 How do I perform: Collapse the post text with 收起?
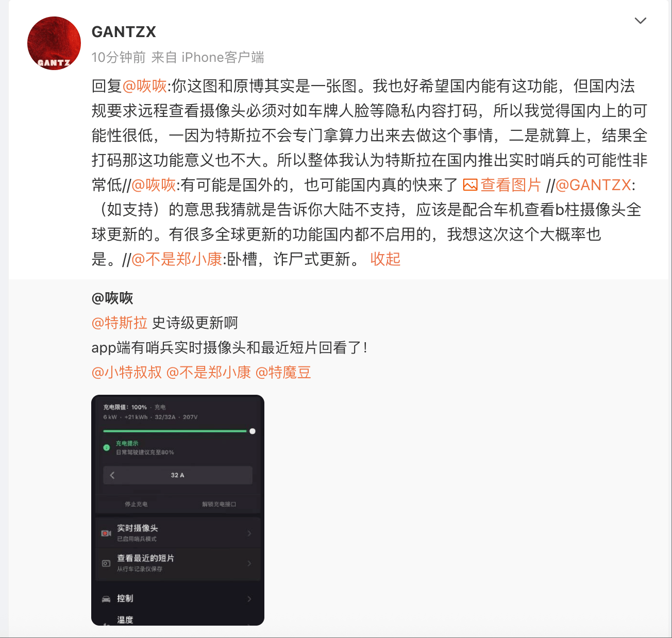click(385, 259)
